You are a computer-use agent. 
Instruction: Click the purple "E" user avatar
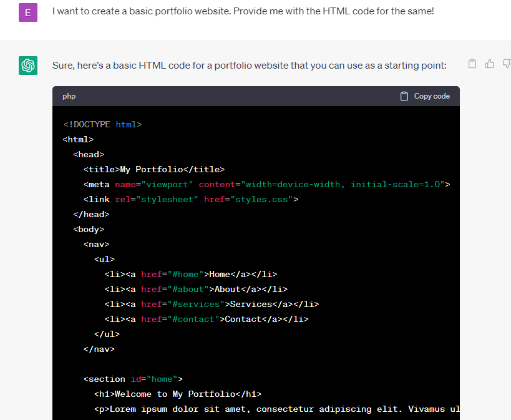28,12
